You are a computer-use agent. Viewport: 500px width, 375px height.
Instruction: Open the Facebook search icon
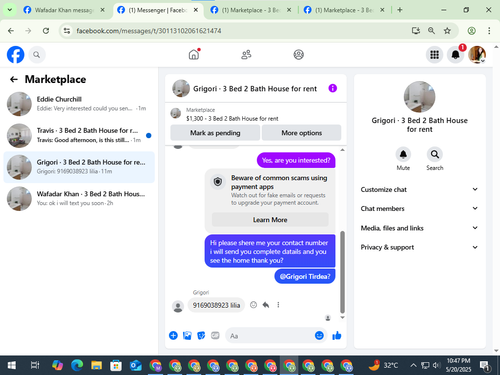[37, 55]
